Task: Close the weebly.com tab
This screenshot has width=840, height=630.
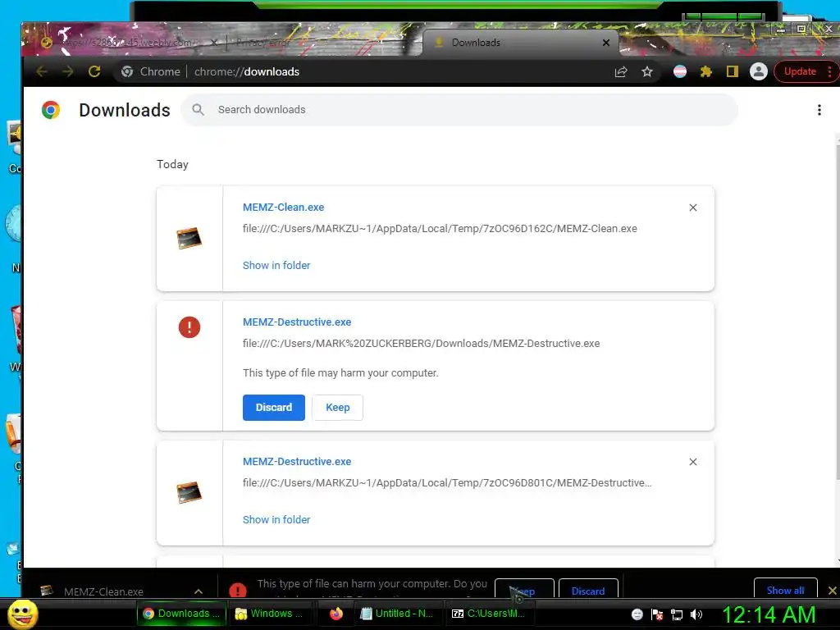Action: (214, 43)
